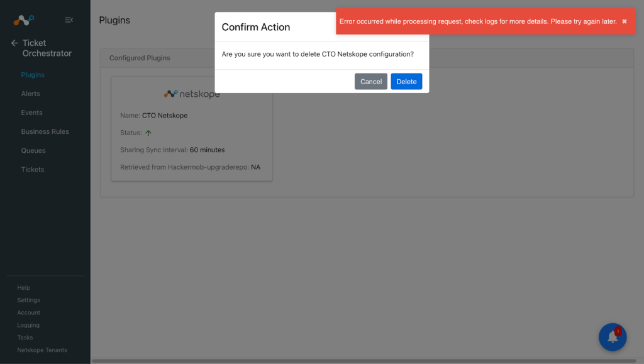Open Tickets in the sidebar

tap(33, 170)
